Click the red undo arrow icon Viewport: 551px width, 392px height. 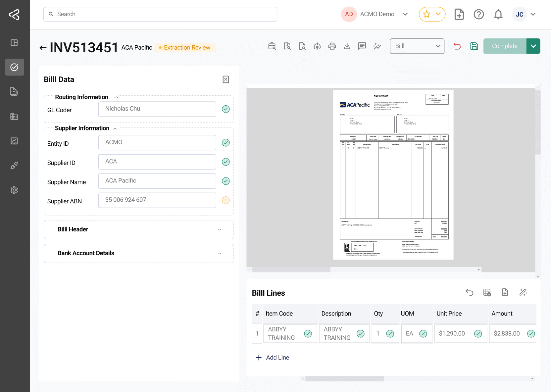click(457, 46)
